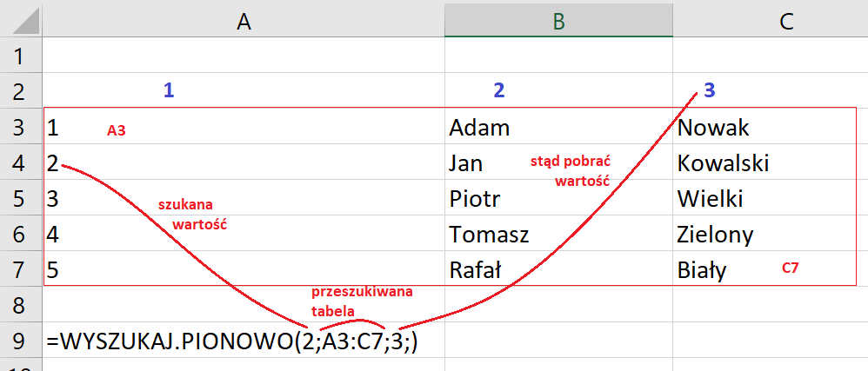Click the Kowalski cell
This screenshot has height=371, width=868.
point(723,164)
